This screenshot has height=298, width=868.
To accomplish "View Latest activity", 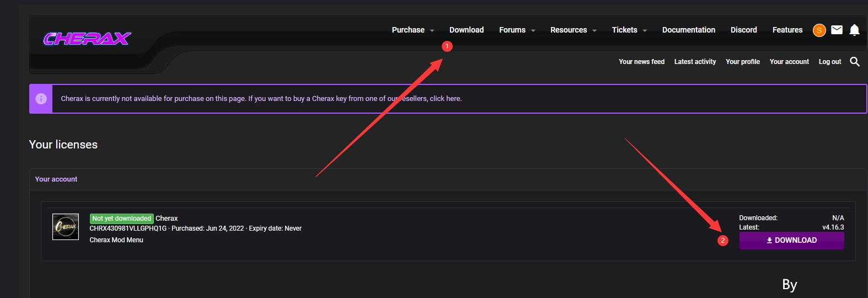I will (x=695, y=62).
